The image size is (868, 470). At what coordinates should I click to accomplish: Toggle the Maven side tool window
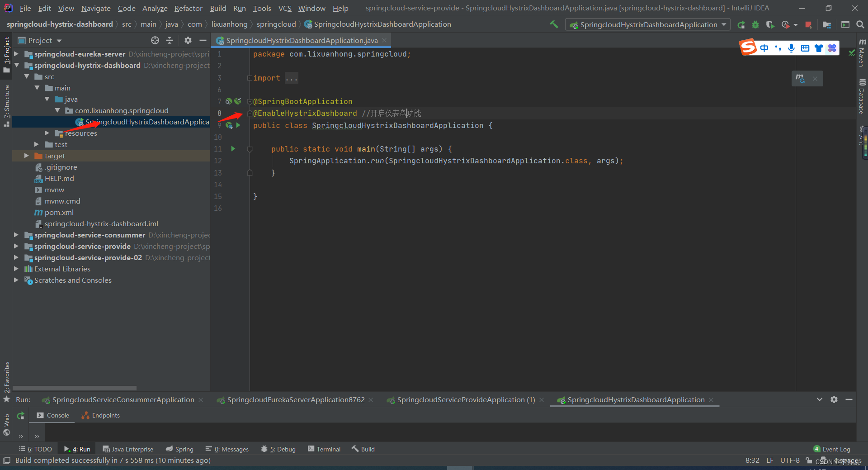862,53
